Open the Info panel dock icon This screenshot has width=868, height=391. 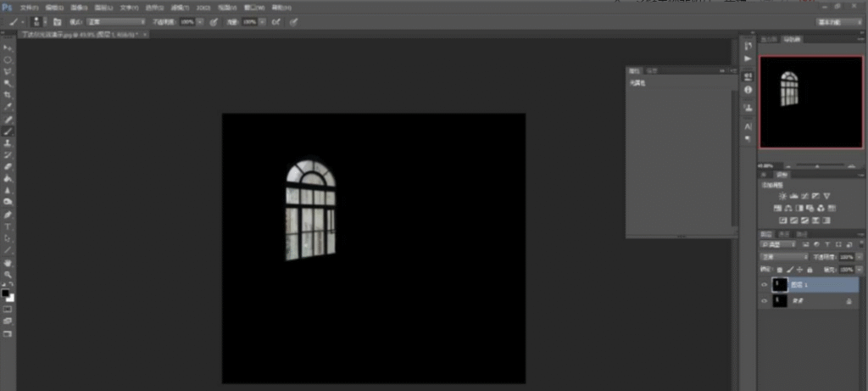pos(748,89)
